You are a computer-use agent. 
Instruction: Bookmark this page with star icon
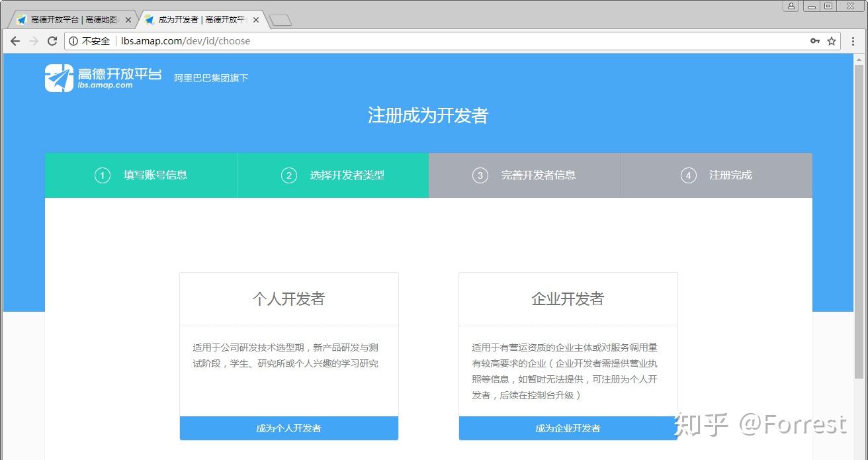point(832,41)
